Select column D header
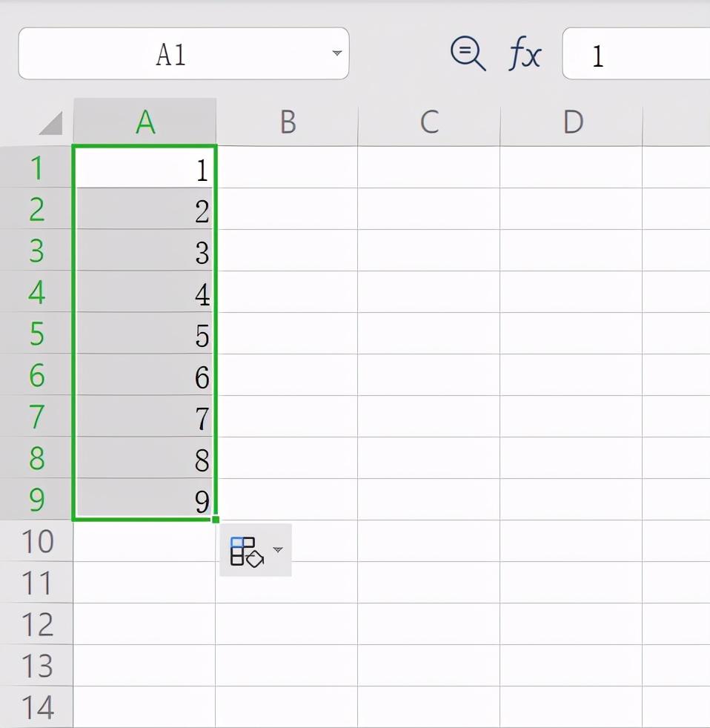The width and height of the screenshot is (710, 728). (572, 122)
